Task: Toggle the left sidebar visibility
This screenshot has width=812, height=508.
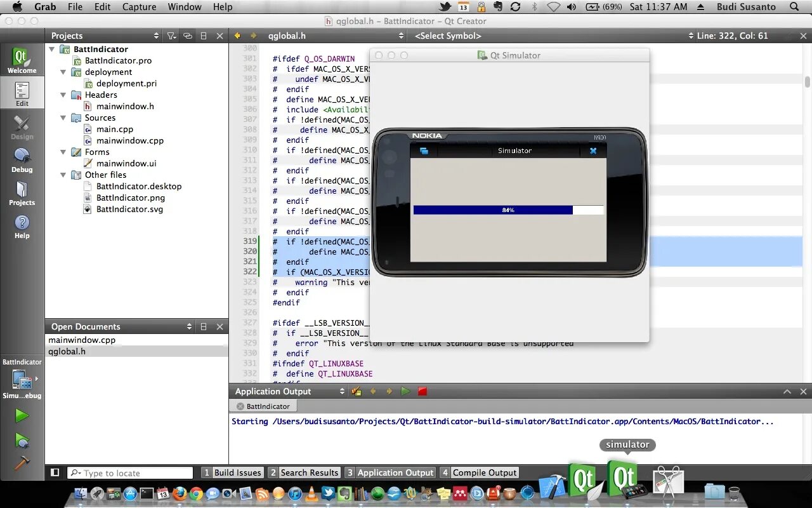Action: [55, 472]
